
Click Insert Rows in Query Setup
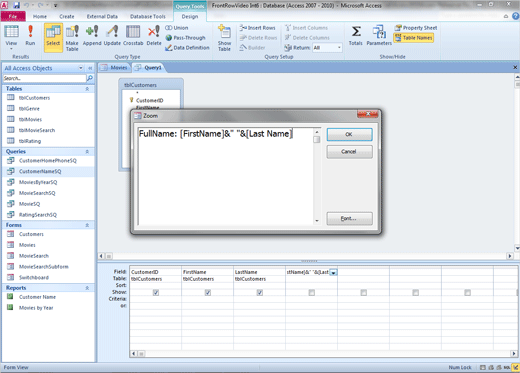pyautogui.click(x=257, y=28)
